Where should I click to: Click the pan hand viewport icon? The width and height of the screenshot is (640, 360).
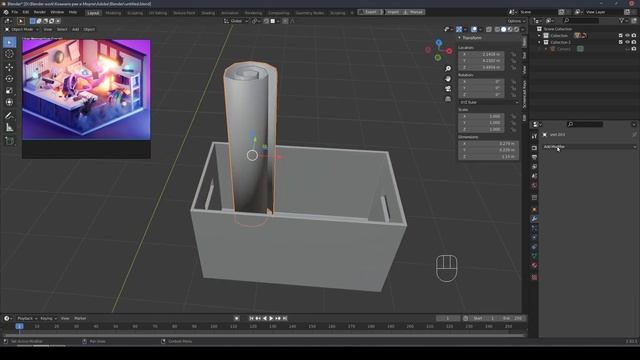pos(448,78)
